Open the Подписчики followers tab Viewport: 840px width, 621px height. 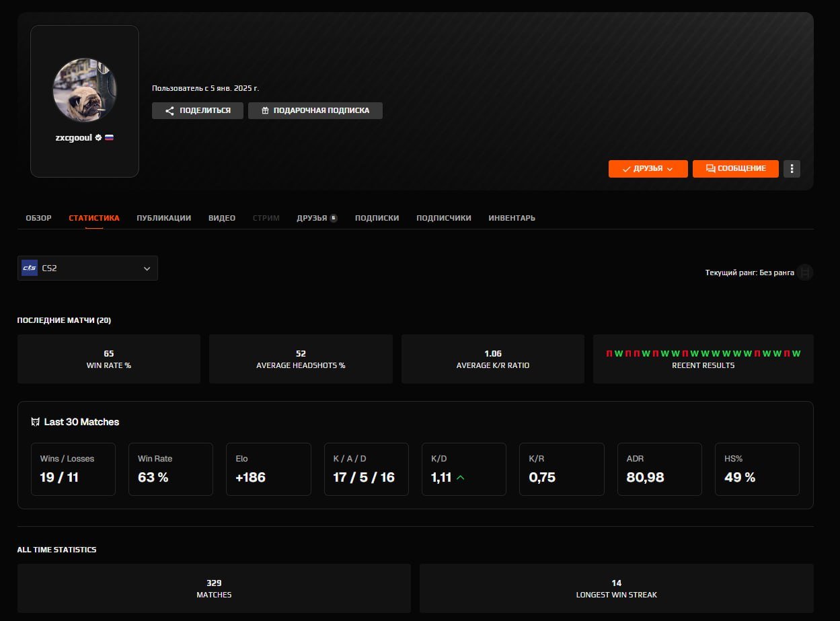(x=443, y=218)
